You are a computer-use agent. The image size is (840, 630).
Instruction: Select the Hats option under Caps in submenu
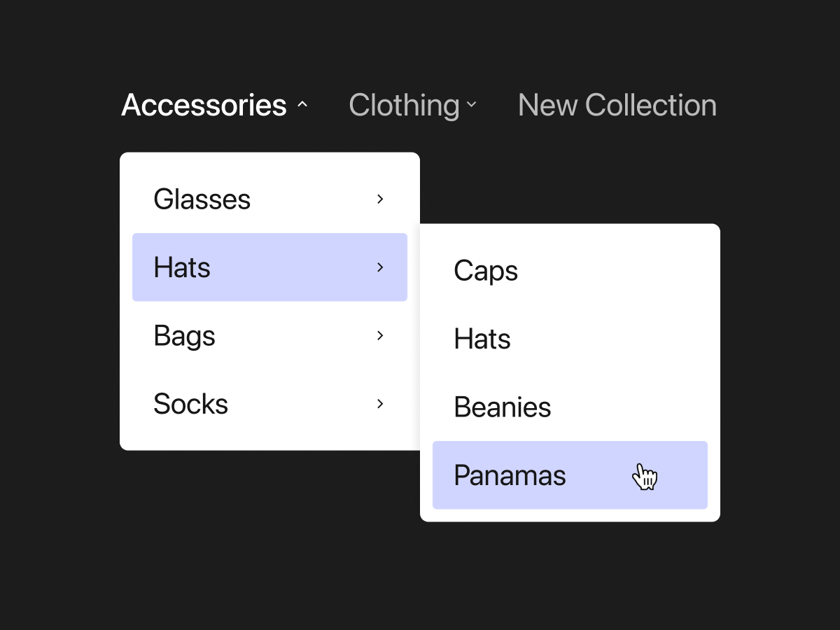click(x=482, y=339)
